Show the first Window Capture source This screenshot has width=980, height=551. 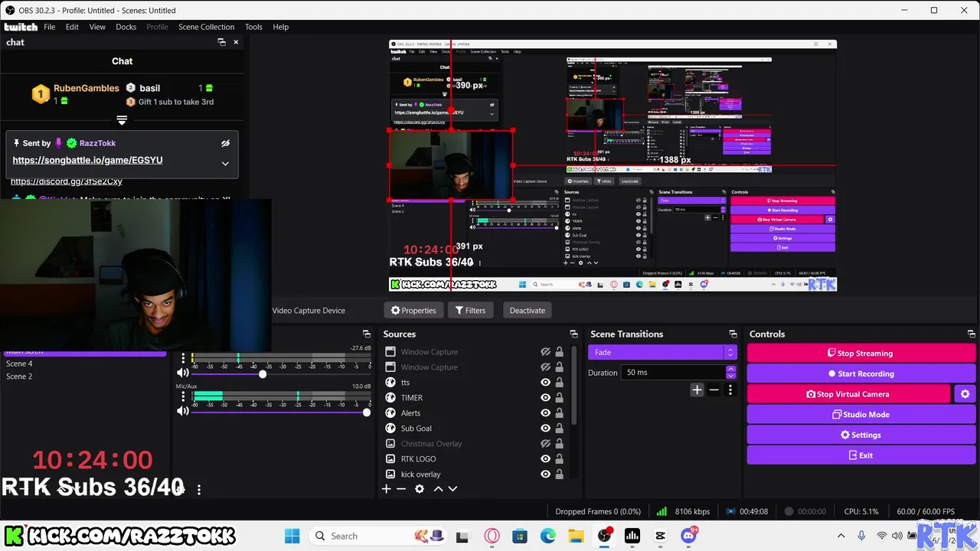click(x=545, y=352)
